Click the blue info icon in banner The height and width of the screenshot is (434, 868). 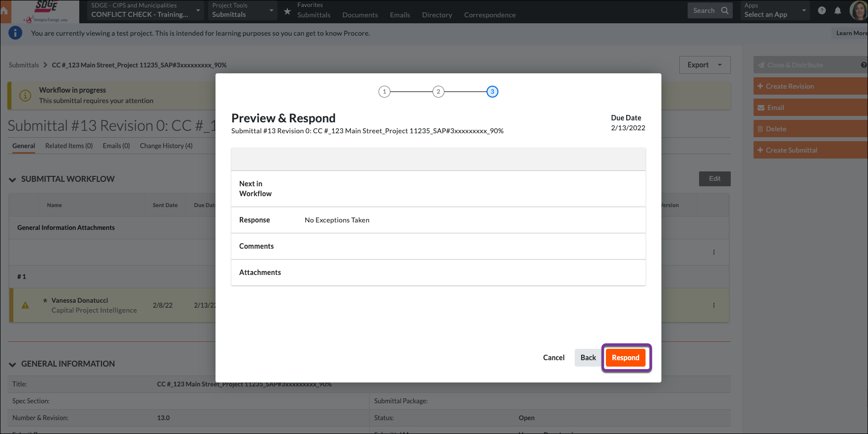(x=15, y=33)
